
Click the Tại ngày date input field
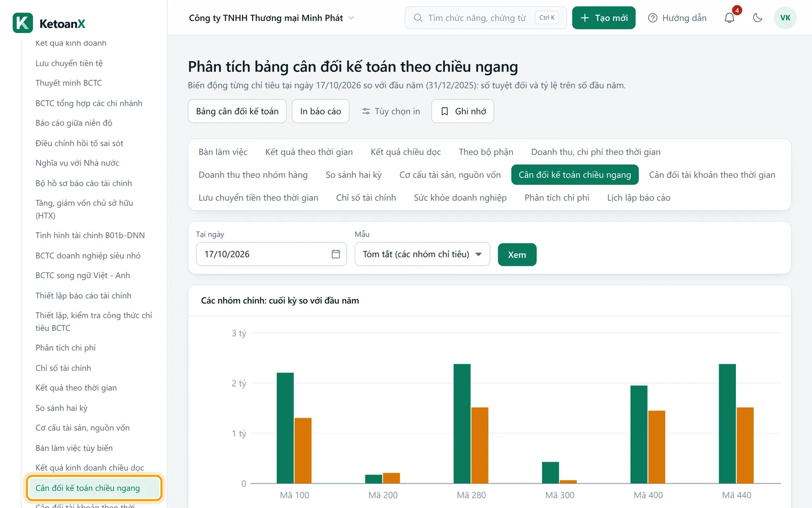click(271, 254)
